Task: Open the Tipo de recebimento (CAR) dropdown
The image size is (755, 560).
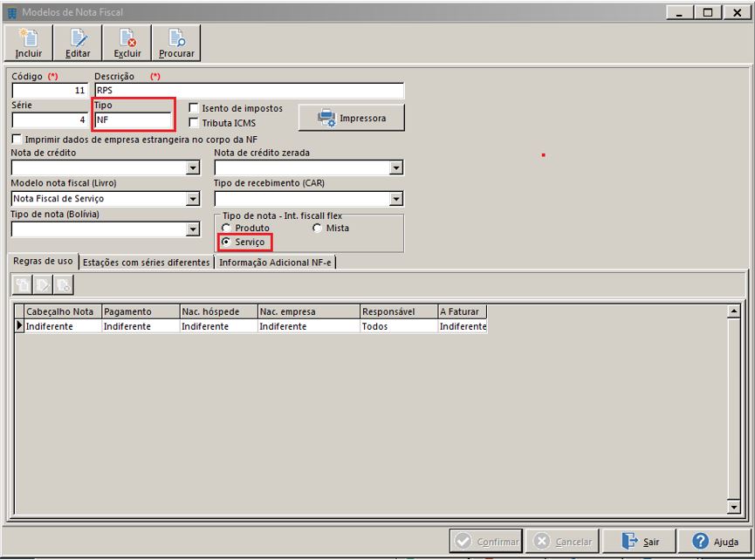Action: [395, 199]
